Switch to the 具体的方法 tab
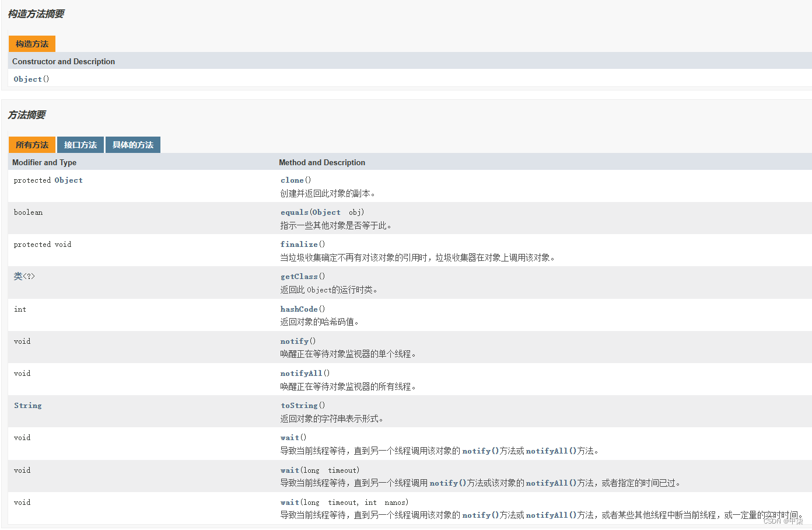This screenshot has width=812, height=530. [132, 145]
